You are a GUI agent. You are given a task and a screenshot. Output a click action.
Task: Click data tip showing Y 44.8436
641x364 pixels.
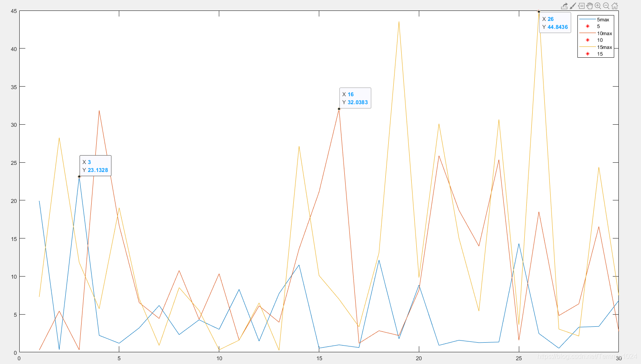click(555, 23)
